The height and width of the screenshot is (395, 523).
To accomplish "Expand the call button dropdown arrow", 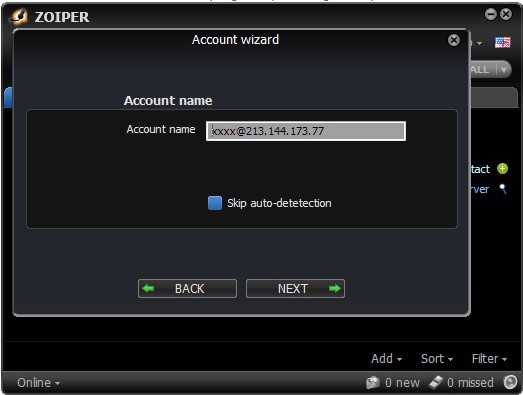I will point(504,70).
